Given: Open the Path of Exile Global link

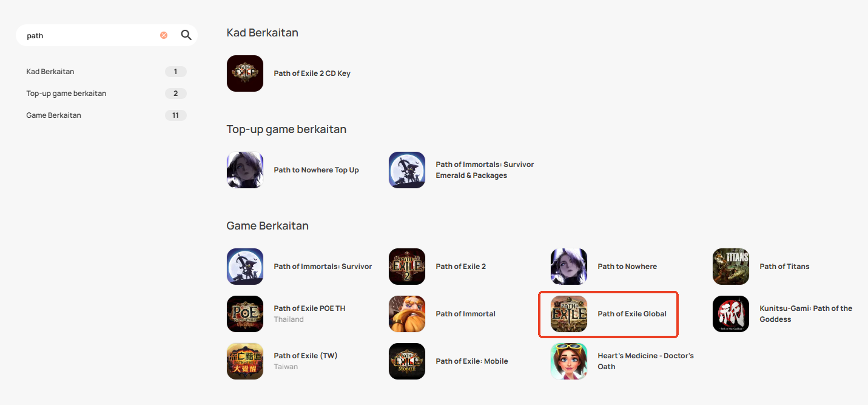Looking at the screenshot, I should [608, 314].
